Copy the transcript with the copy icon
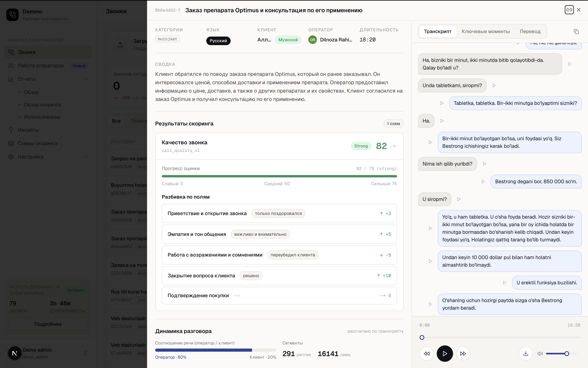 click(576, 31)
